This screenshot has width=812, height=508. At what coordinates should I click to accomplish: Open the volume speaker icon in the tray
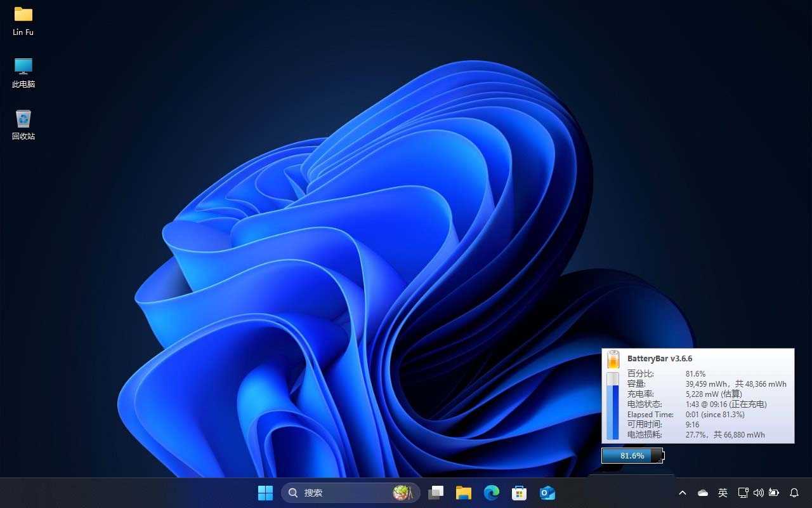click(x=759, y=492)
